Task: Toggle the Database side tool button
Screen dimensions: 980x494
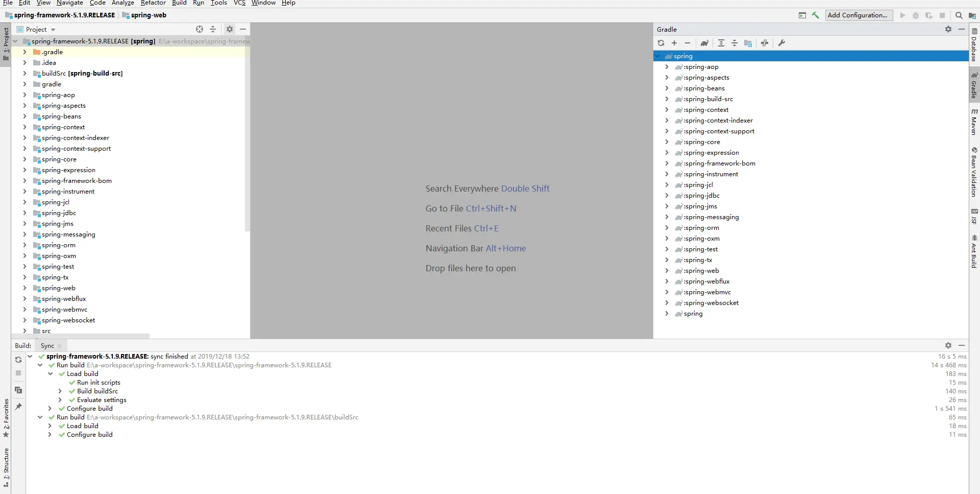Action: (x=974, y=45)
